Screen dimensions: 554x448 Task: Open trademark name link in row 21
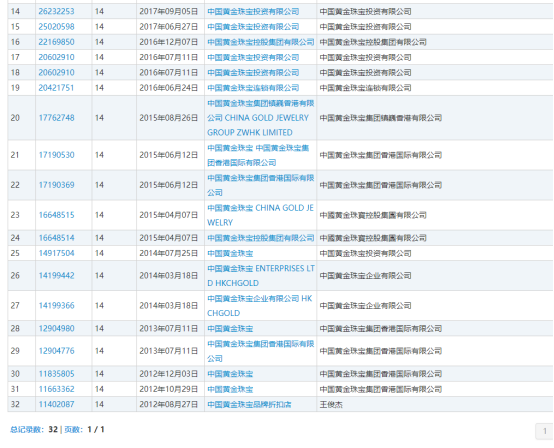[258, 155]
